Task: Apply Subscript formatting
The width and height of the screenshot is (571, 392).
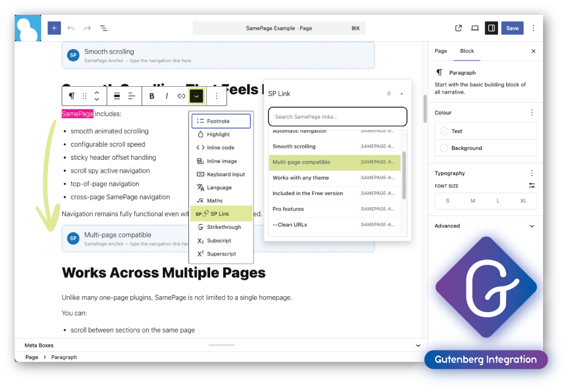Action: 221,241
